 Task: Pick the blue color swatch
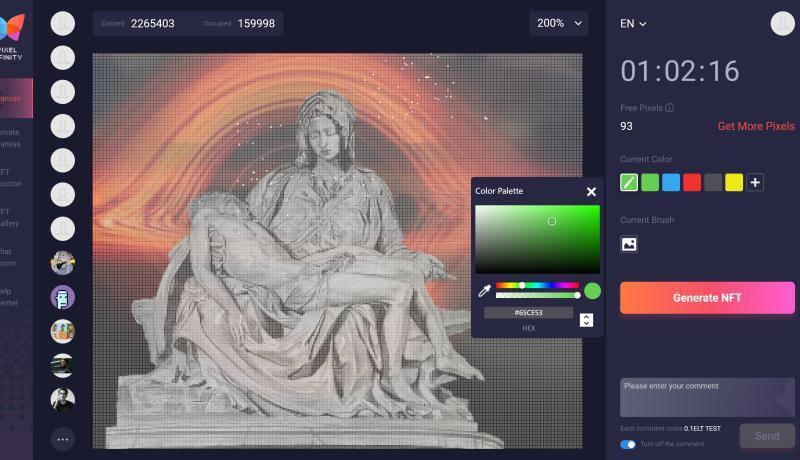click(x=671, y=183)
